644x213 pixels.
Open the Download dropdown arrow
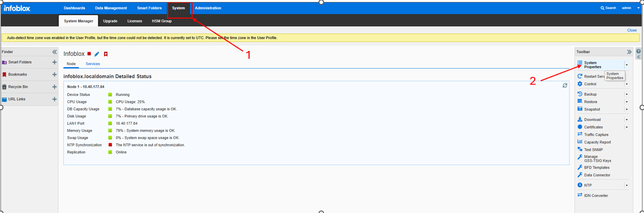(x=626, y=119)
